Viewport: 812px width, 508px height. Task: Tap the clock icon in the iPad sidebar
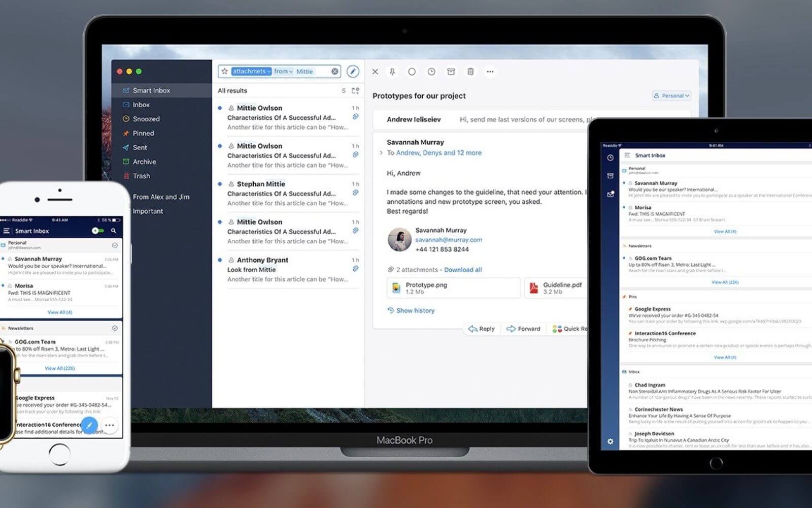pyautogui.click(x=610, y=158)
